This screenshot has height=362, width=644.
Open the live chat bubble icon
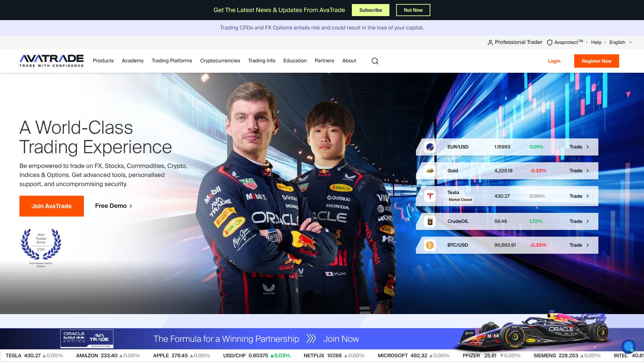pos(628,347)
